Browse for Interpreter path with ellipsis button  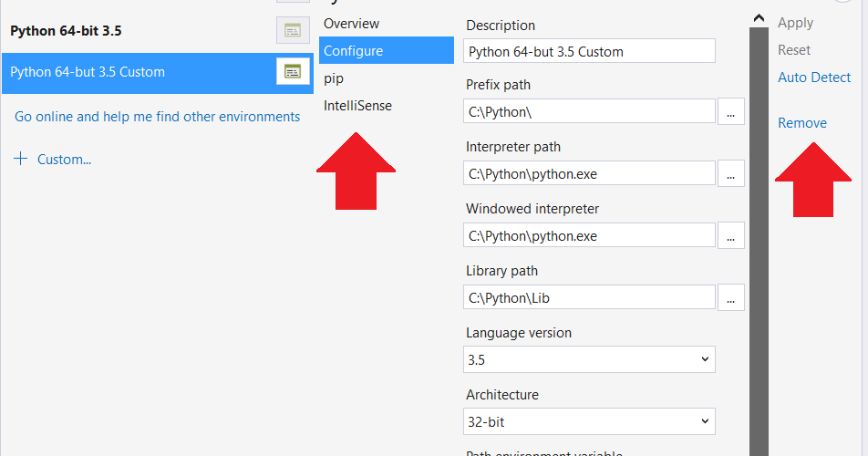coord(730,174)
